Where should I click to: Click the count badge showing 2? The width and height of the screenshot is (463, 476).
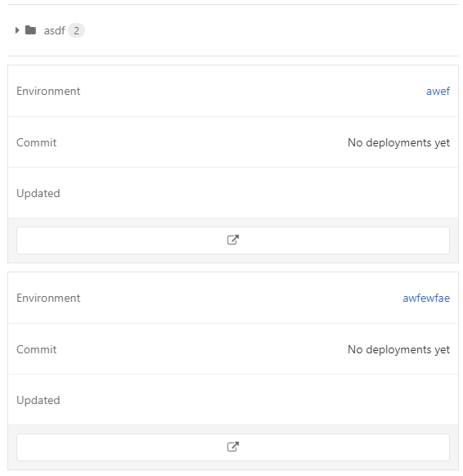(77, 30)
